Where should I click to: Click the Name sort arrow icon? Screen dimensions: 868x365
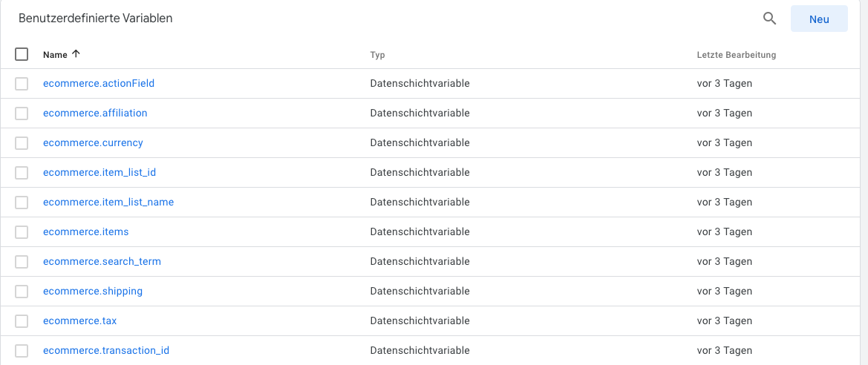[x=76, y=54]
